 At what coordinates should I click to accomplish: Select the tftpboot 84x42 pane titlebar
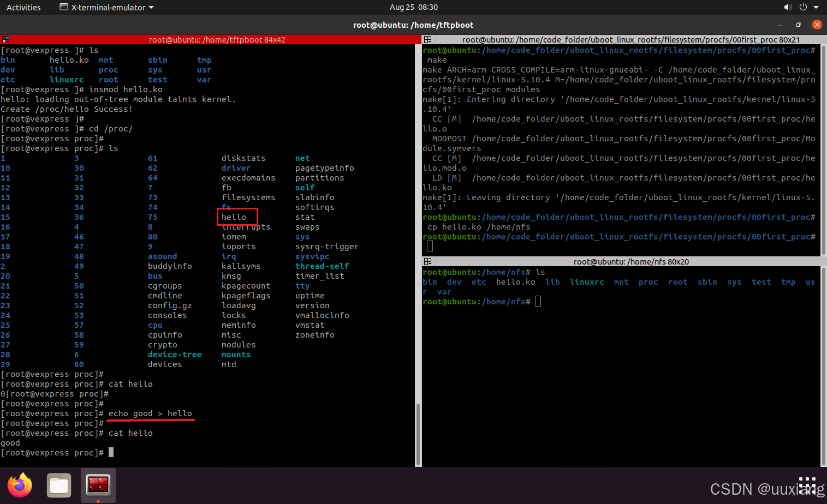click(217, 39)
